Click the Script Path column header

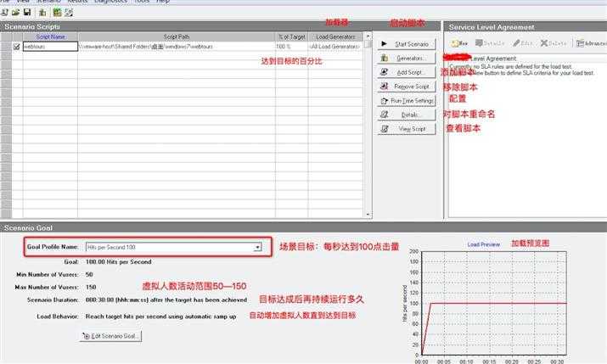point(177,36)
